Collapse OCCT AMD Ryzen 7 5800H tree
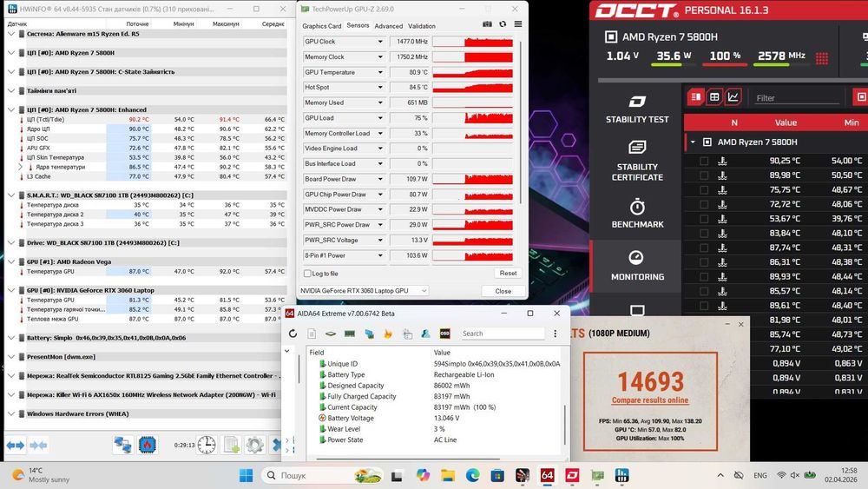 693,142
